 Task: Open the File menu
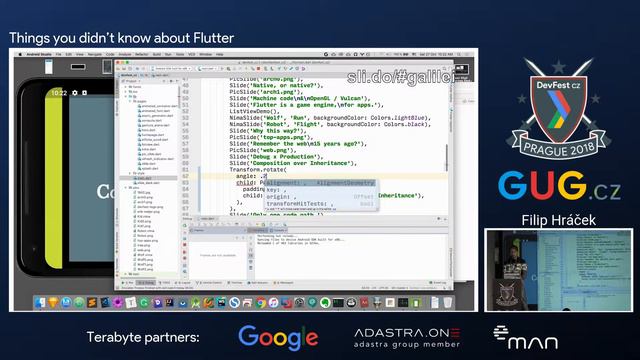tap(58, 54)
